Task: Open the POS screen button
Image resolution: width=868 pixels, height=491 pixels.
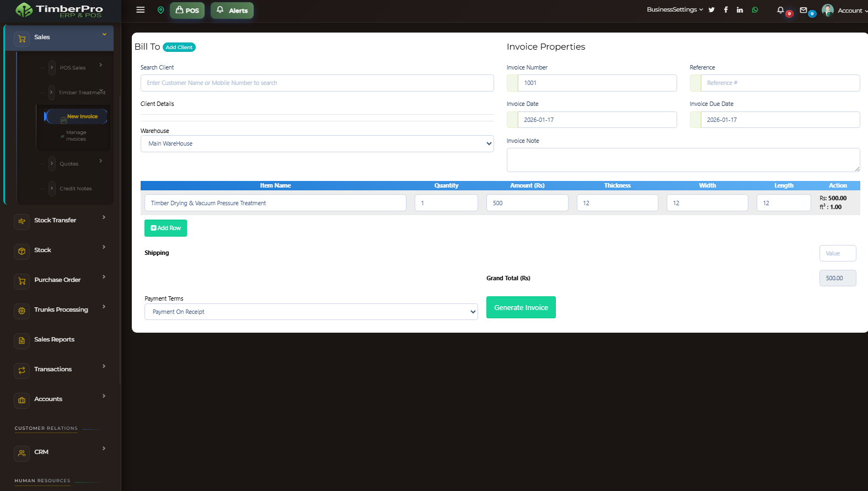Action: 187,10
